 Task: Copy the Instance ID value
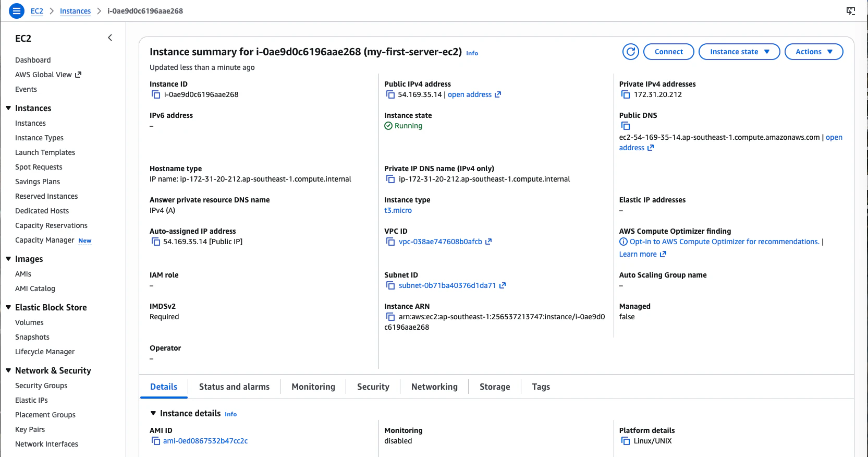(156, 94)
